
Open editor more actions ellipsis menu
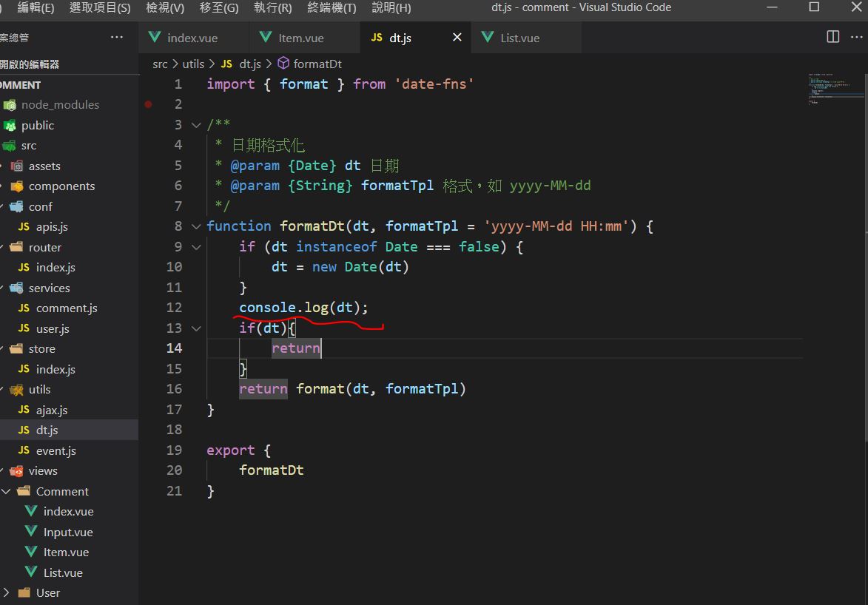coord(855,37)
